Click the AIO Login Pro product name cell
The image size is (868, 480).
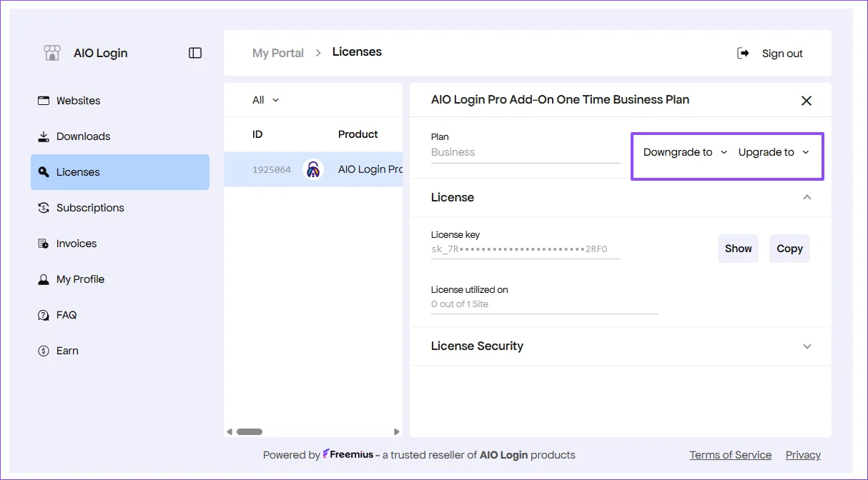(370, 169)
